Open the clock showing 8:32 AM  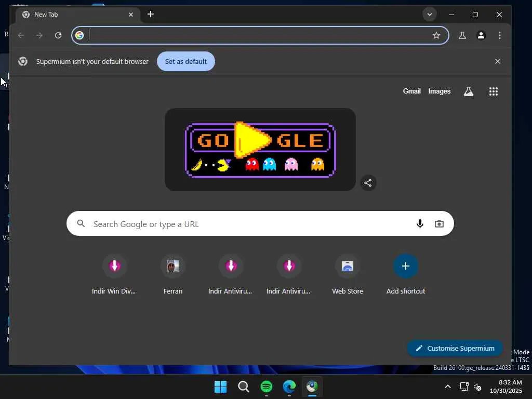[x=506, y=387]
